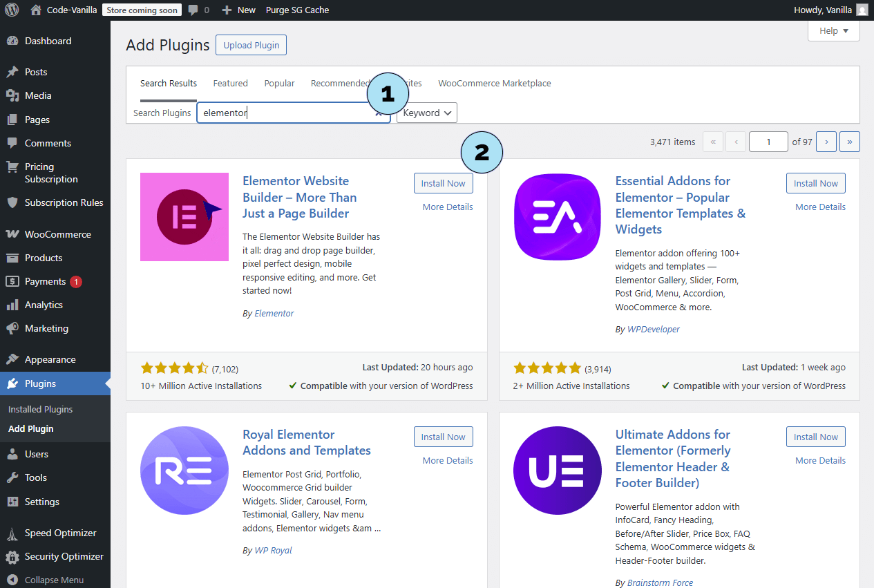Jump to the last results page arrow
The width and height of the screenshot is (874, 588).
click(x=849, y=142)
